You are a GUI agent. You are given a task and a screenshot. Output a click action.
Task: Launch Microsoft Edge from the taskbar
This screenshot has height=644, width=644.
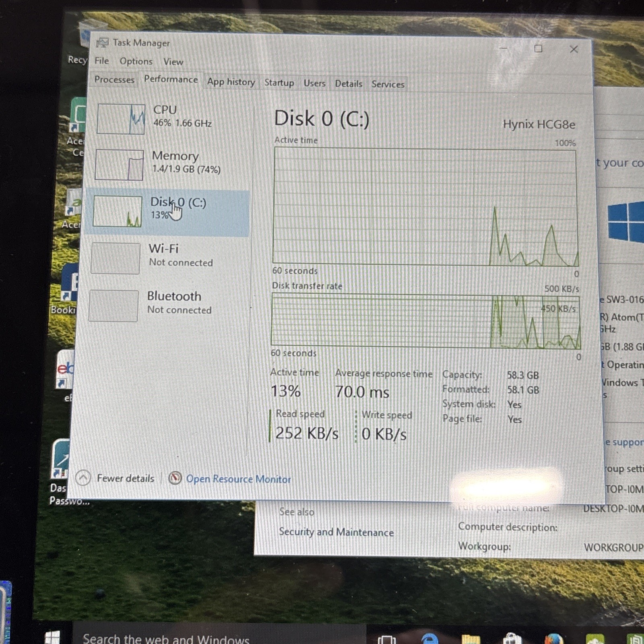[x=429, y=639]
